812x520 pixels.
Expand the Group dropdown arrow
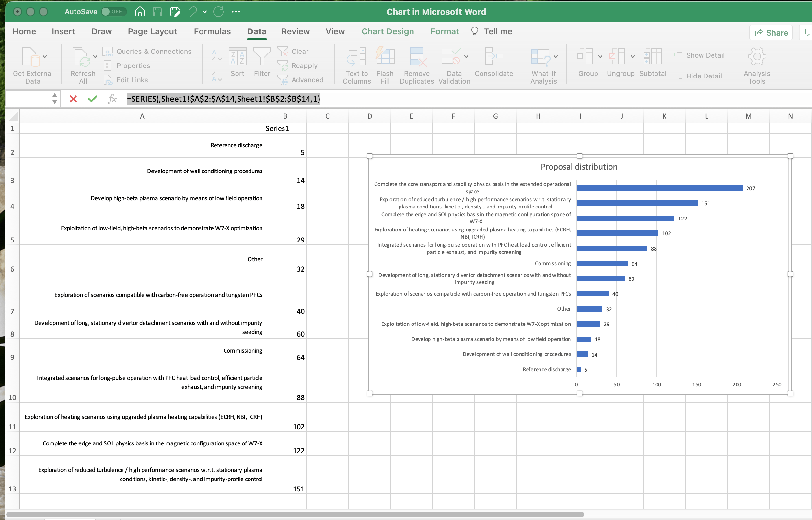pyautogui.click(x=600, y=57)
